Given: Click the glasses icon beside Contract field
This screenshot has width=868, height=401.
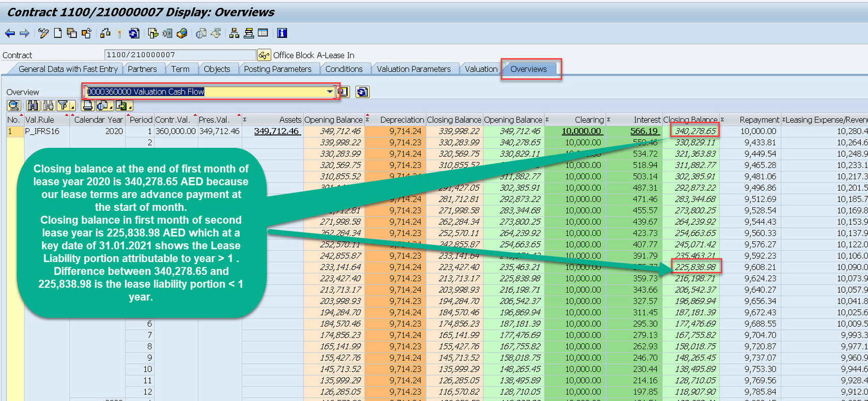Looking at the screenshot, I should (x=264, y=55).
